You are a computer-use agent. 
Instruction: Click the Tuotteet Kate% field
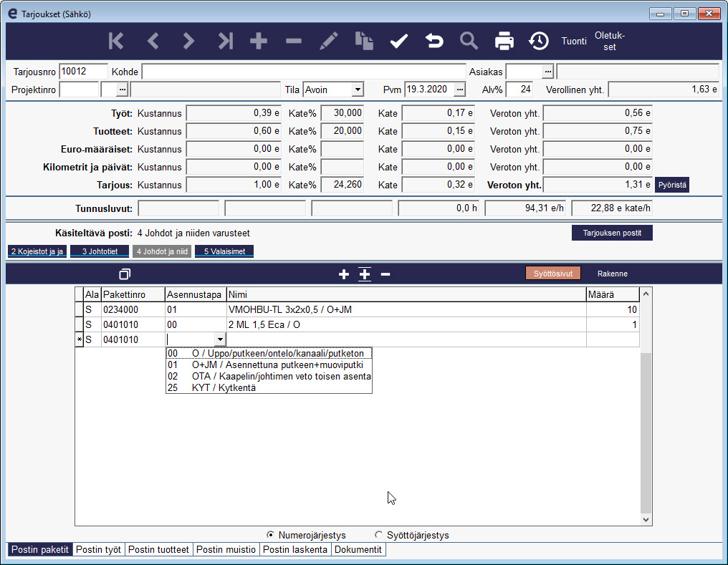343,131
